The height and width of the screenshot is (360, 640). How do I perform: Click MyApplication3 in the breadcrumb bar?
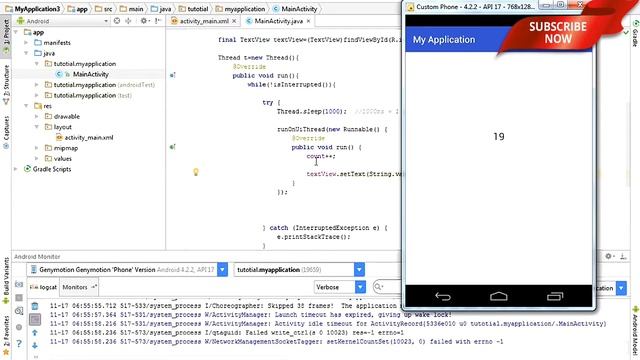[x=33, y=9]
